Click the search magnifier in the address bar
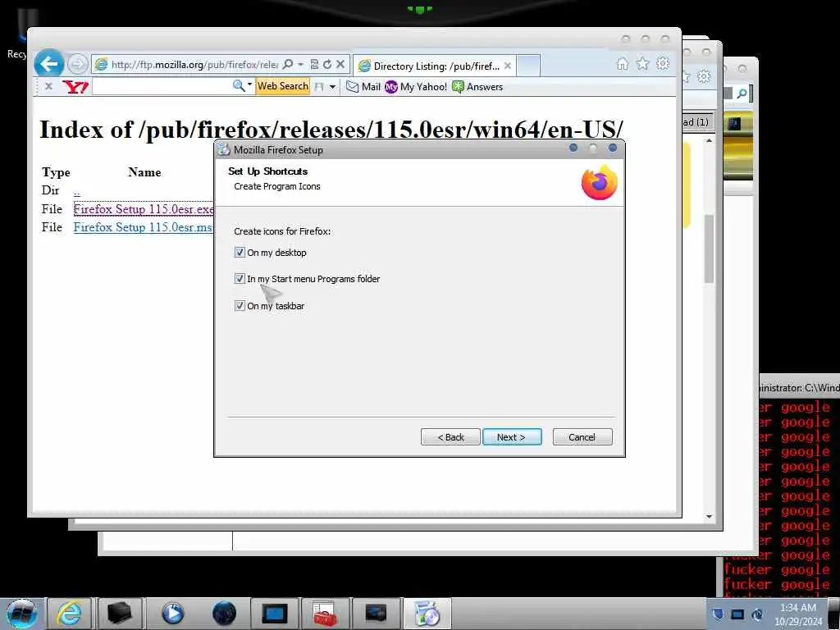The width and height of the screenshot is (840, 630). [288, 64]
